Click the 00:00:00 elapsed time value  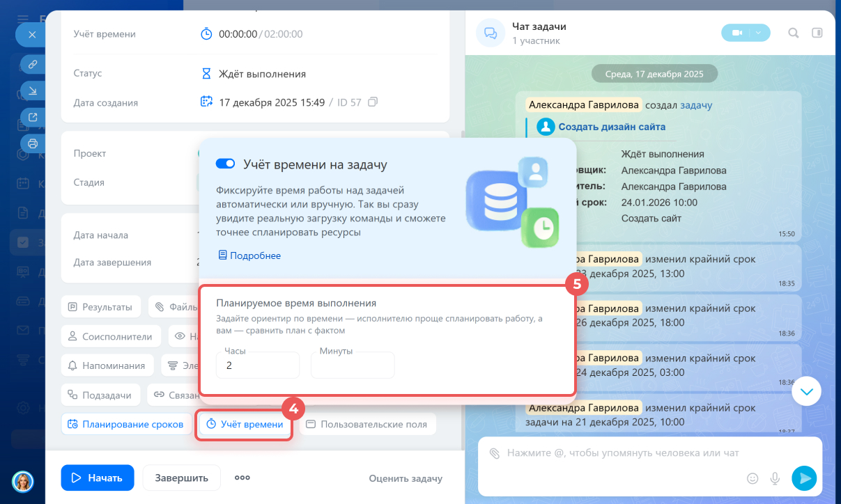(x=238, y=34)
